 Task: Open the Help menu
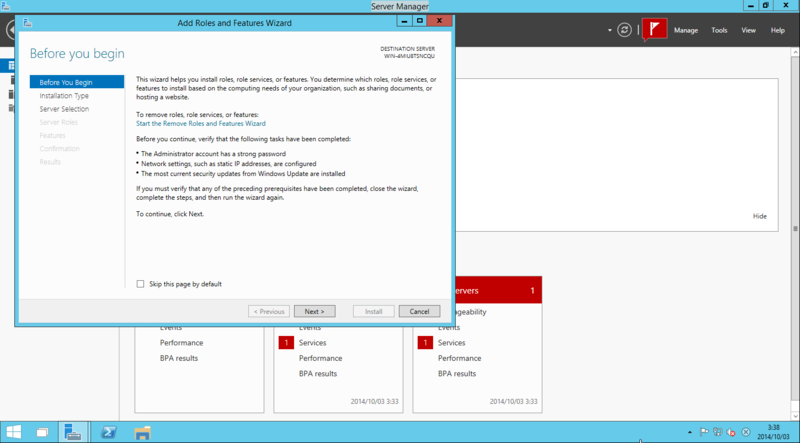click(778, 30)
